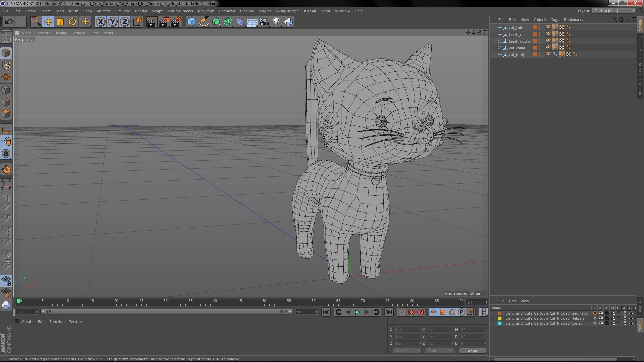Toggle visibility of Rigged_Helpers layer
This screenshot has width=644, height=362.
601,318
